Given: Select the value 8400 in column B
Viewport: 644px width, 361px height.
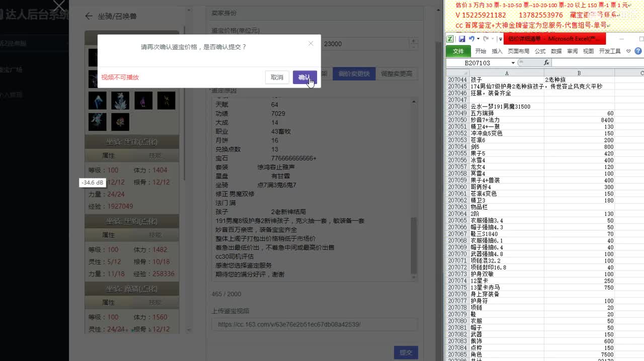Looking at the screenshot, I should [579, 120].
